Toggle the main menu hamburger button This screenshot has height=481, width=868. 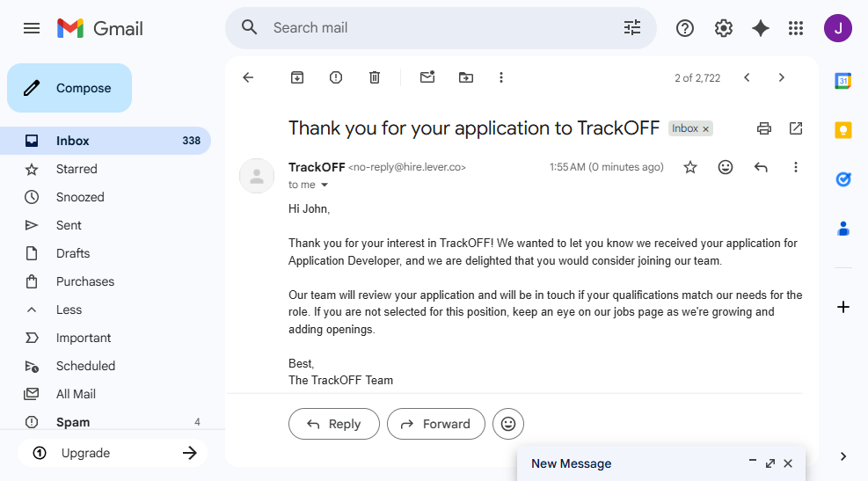pos(32,28)
